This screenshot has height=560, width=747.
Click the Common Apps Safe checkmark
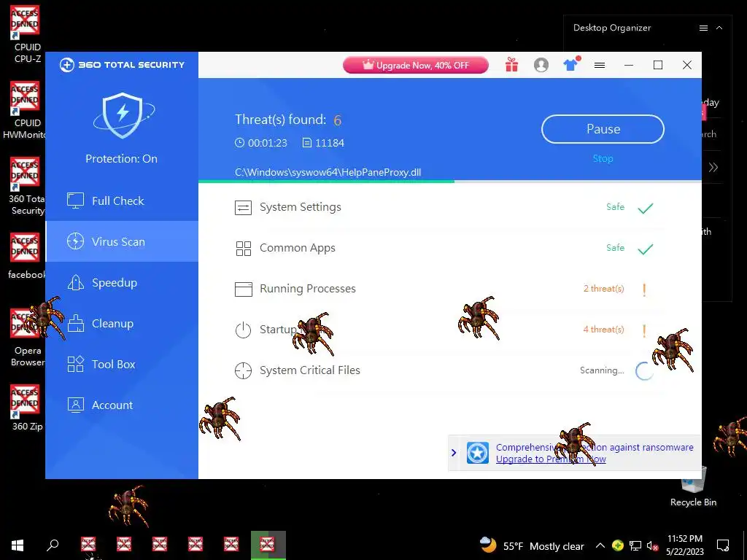tap(645, 249)
